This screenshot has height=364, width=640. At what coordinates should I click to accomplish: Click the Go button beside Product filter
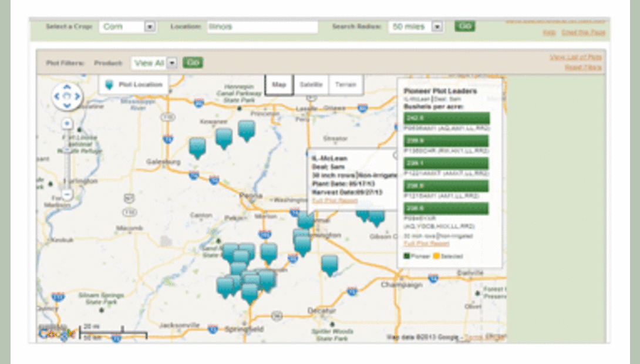[193, 62]
